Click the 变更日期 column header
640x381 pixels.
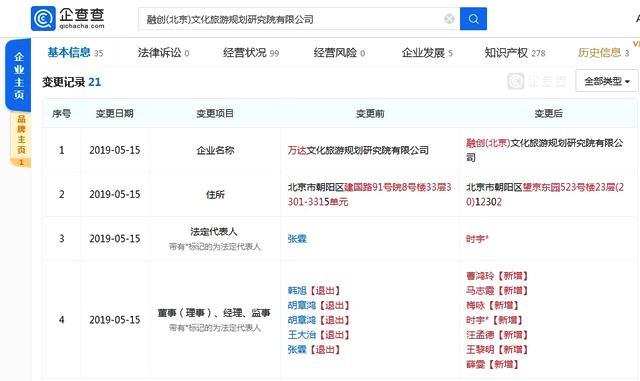(115, 114)
